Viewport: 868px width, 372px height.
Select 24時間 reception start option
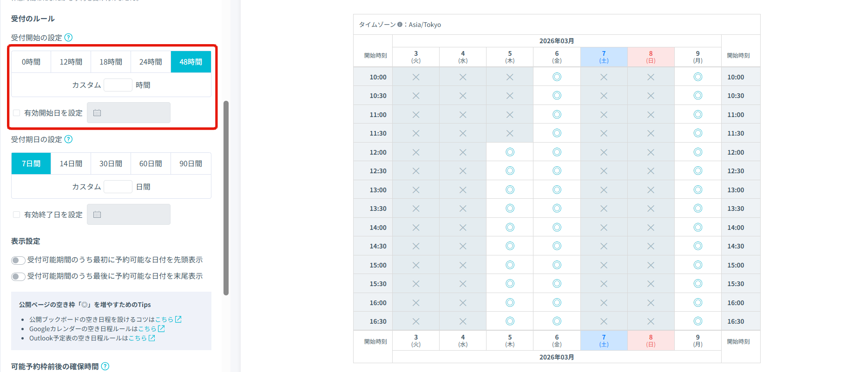pyautogui.click(x=151, y=62)
